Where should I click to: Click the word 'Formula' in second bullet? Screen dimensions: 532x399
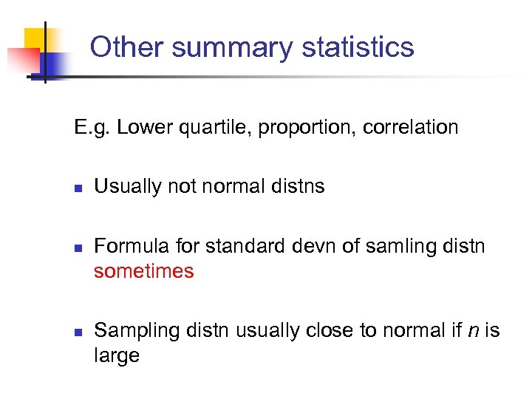[x=128, y=245]
